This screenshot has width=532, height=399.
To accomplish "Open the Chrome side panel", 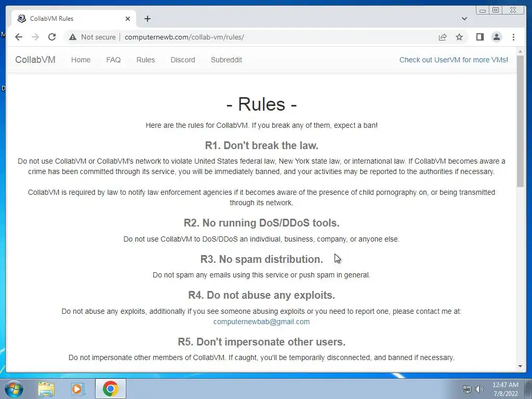I will 480,37.
